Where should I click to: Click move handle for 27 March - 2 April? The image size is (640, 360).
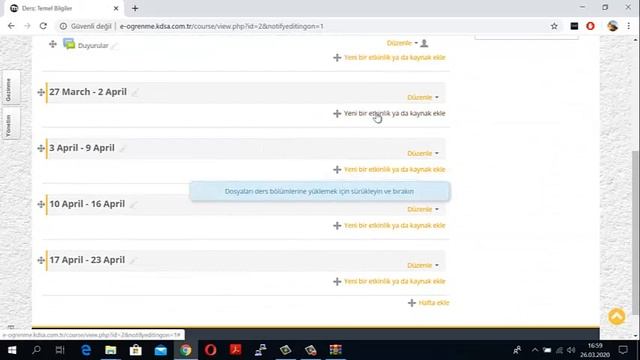pos(41,92)
